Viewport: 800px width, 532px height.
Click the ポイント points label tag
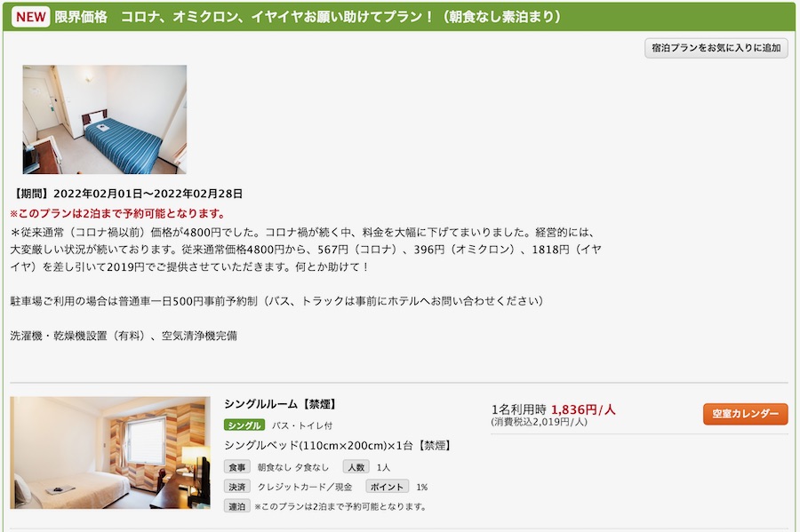(387, 487)
